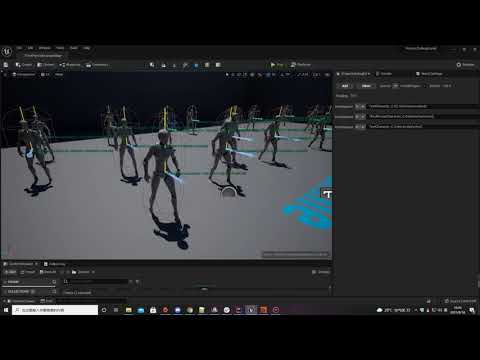The width and height of the screenshot is (480, 360).
Task: Click the search icon beside Favorites
Action: click(54, 282)
